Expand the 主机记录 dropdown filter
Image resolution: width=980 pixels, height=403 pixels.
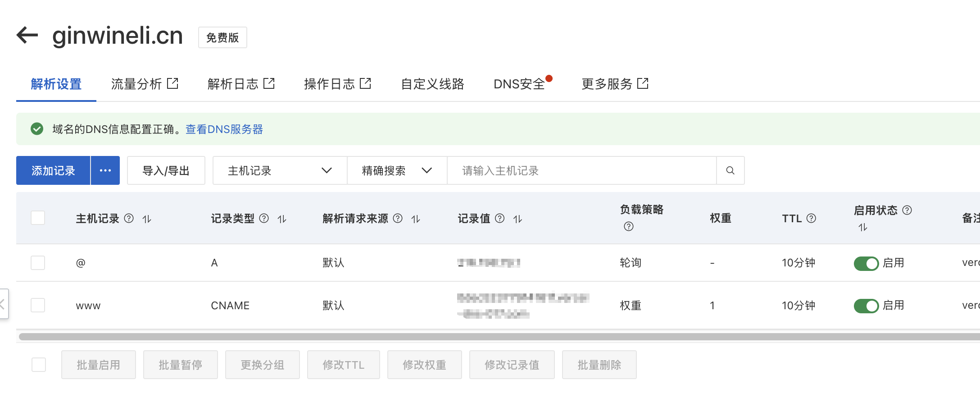coord(280,170)
